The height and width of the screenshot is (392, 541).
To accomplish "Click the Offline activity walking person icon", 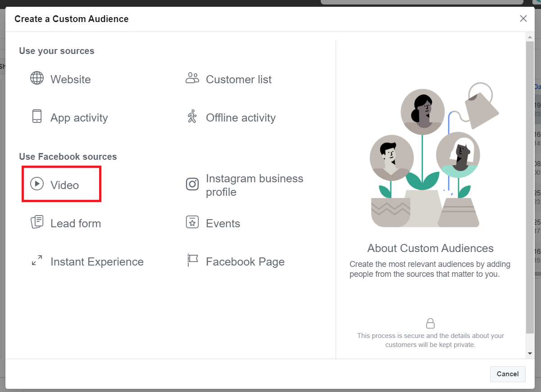I will pos(192,116).
